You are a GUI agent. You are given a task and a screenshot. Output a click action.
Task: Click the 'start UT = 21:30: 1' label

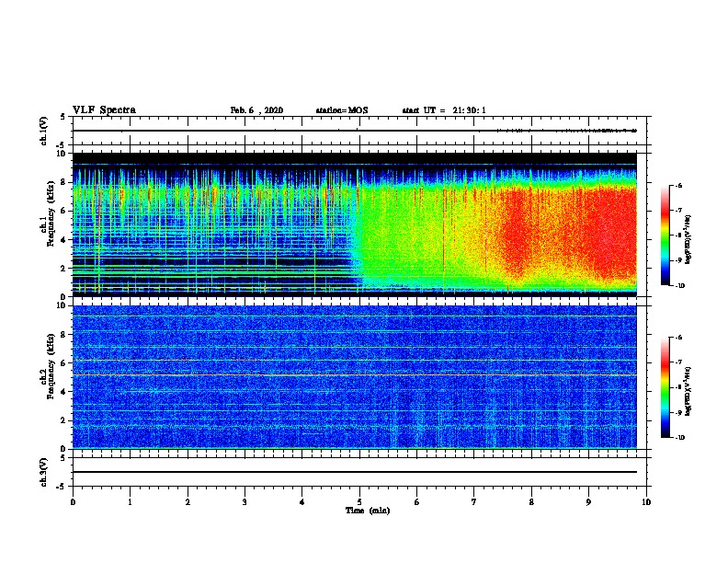(x=444, y=110)
